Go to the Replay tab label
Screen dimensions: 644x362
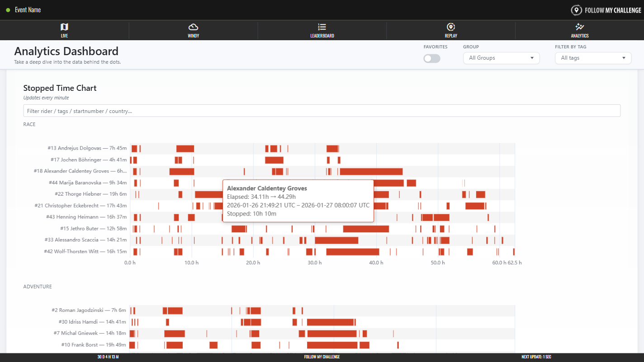[x=450, y=36]
